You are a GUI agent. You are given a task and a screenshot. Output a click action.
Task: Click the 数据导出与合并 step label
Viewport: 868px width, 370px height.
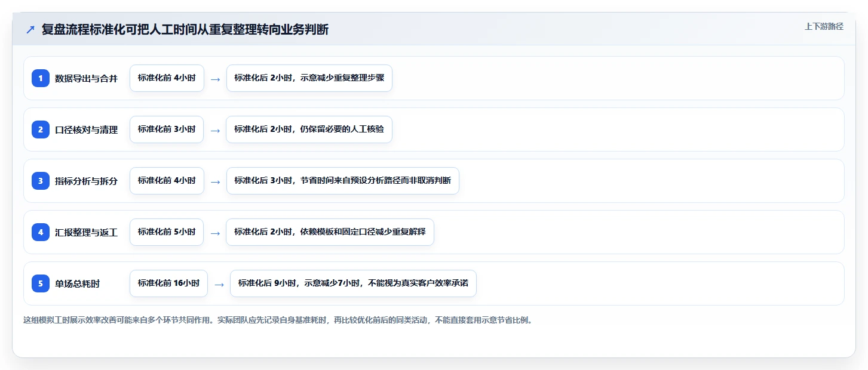pyautogui.click(x=86, y=78)
